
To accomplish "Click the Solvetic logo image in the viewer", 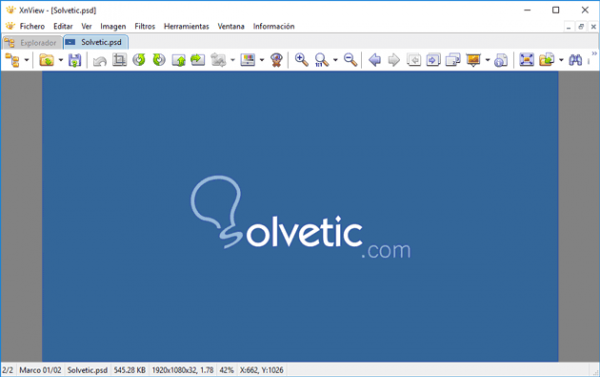I will click(x=300, y=217).
